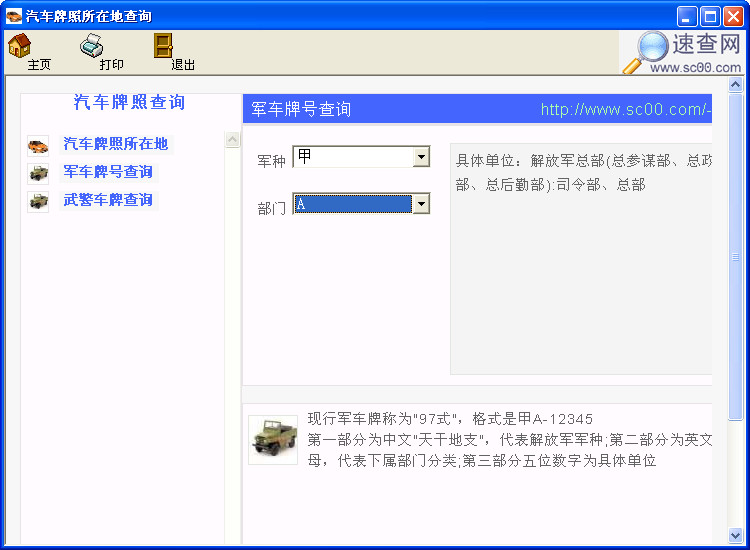Close the 汽车牌照所在地查询 window
The width and height of the screenshot is (750, 550).
(x=733, y=17)
